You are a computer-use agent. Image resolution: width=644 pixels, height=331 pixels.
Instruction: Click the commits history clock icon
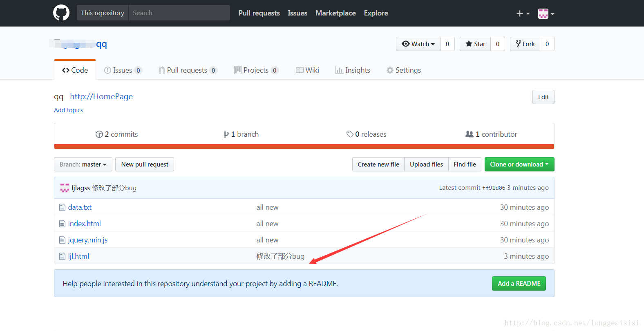[99, 134]
